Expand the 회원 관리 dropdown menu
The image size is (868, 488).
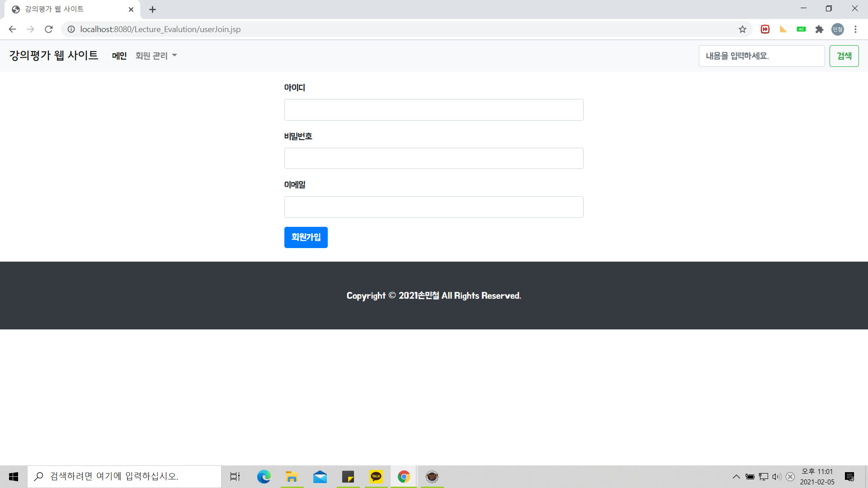click(x=156, y=56)
